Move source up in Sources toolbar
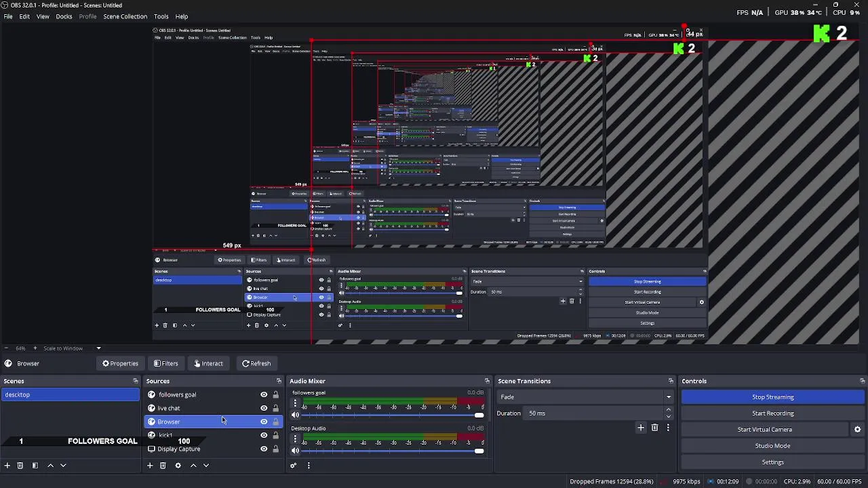Image resolution: width=868 pixels, height=488 pixels. [x=193, y=466]
